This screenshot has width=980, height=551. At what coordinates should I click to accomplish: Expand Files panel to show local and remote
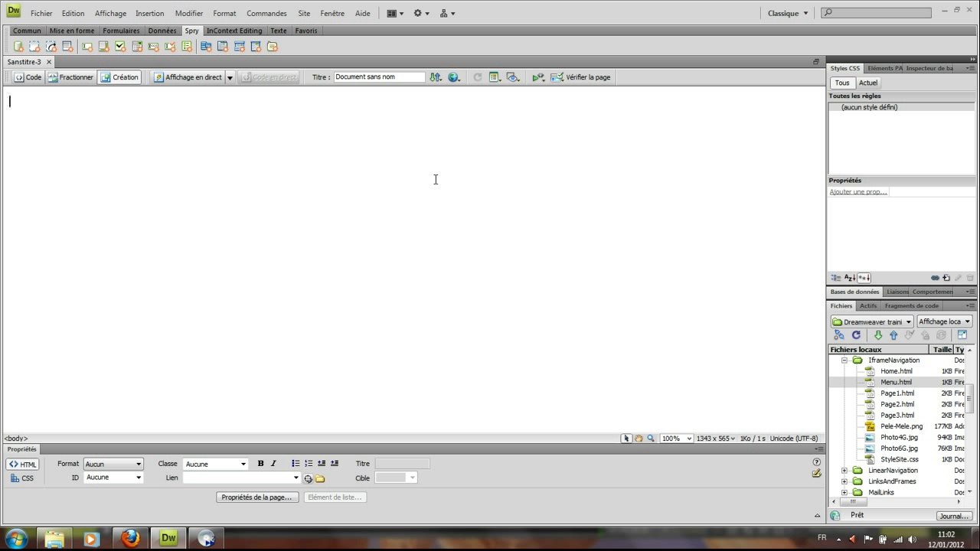tap(962, 335)
